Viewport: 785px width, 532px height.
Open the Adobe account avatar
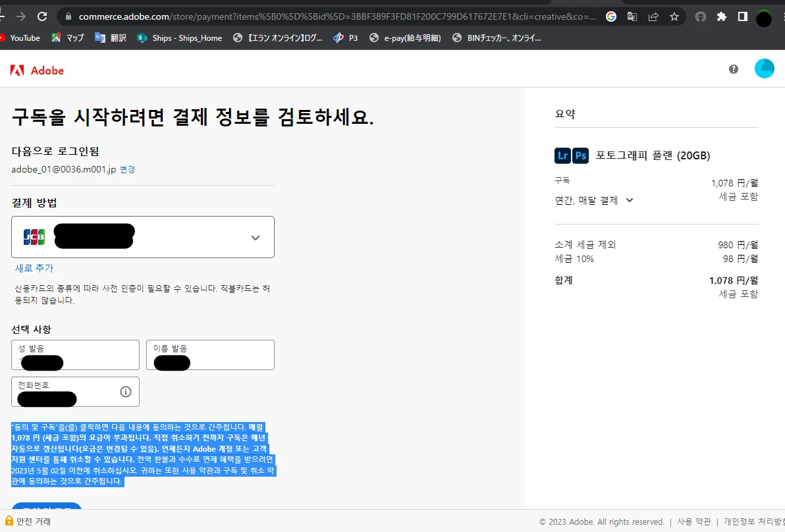(764, 68)
